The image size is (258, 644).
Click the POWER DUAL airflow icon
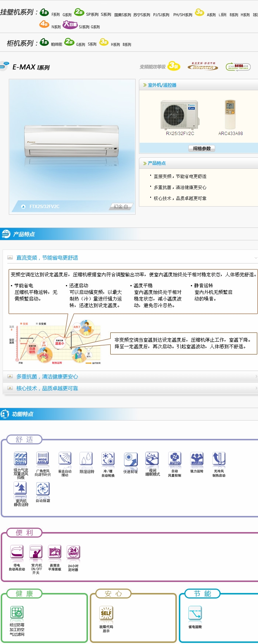tap(21, 459)
